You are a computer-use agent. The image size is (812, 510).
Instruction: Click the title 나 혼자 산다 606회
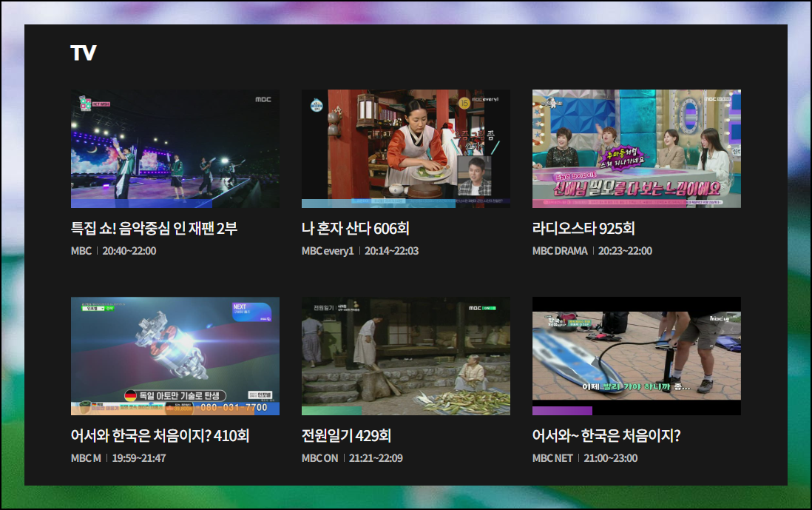coord(356,229)
